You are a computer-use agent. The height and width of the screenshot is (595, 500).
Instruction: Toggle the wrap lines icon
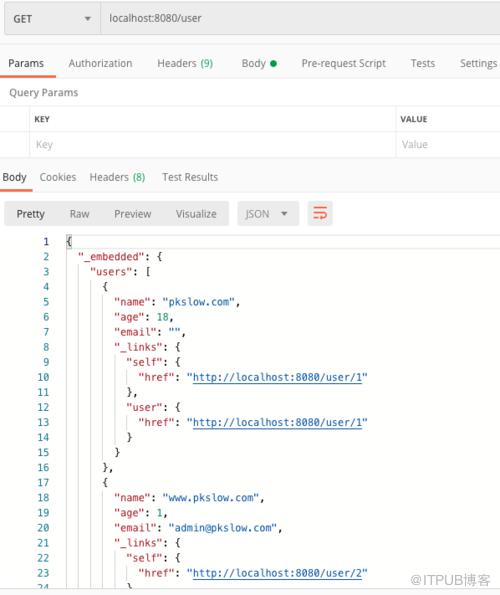320,214
